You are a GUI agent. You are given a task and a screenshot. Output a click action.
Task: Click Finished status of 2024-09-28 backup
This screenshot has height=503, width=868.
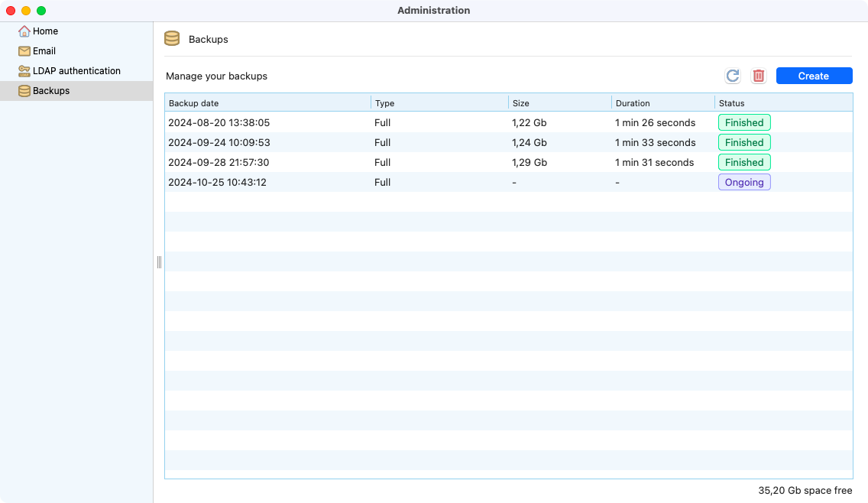click(x=744, y=162)
